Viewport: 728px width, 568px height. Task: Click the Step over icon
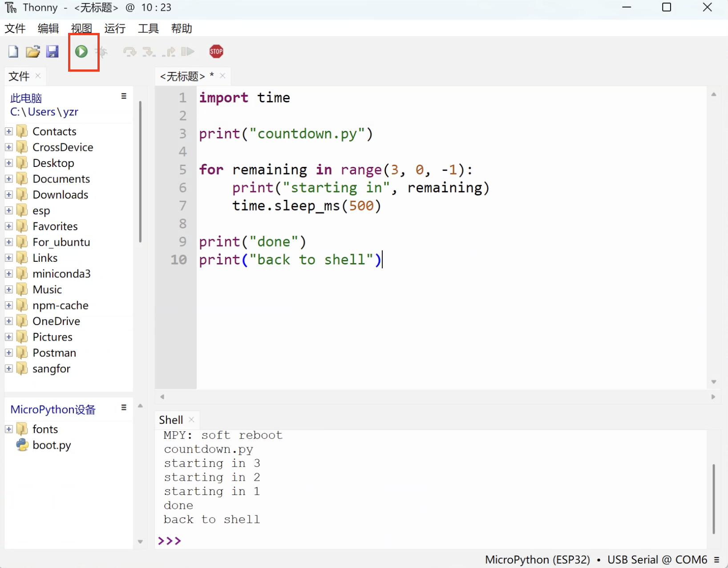coord(129,52)
